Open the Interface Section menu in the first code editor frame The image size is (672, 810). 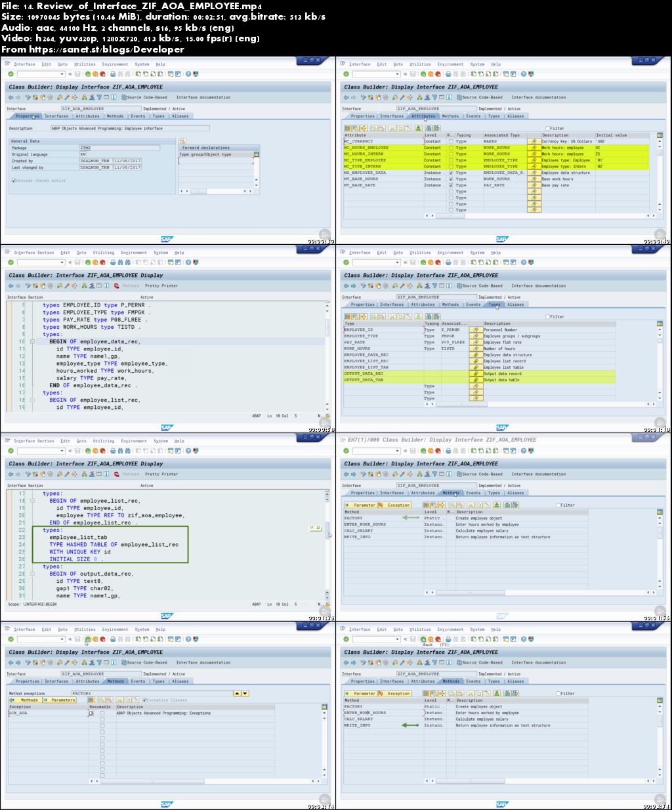(x=34, y=252)
